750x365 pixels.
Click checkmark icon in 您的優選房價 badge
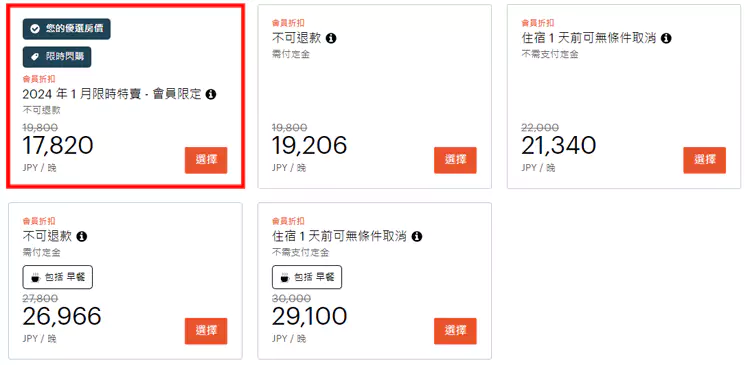34,29
